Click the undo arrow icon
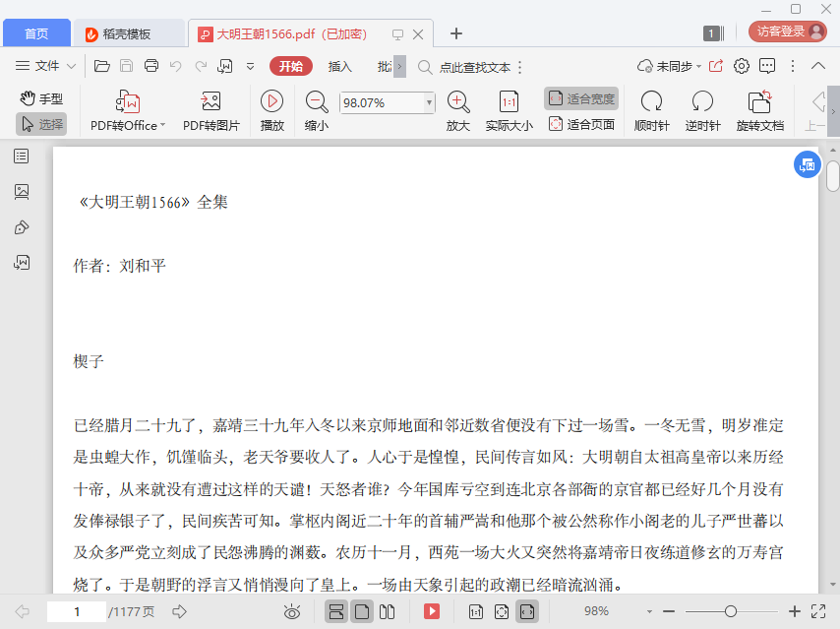 (x=176, y=66)
